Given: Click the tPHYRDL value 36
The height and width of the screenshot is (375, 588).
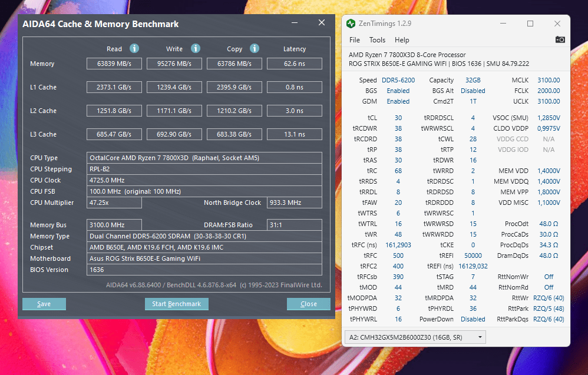Looking at the screenshot, I should [x=473, y=308].
